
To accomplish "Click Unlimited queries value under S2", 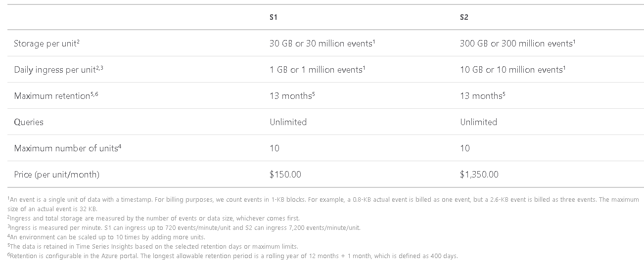I will point(479,122).
